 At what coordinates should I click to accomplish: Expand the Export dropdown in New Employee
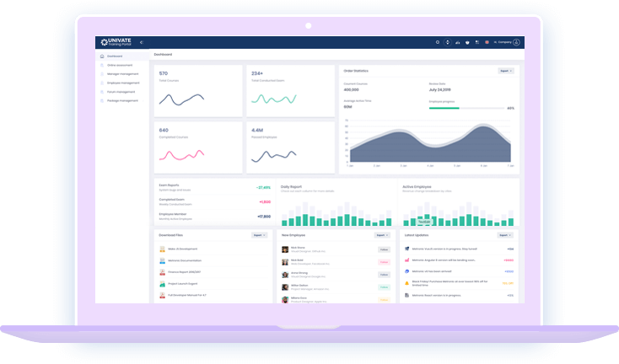[x=382, y=235]
